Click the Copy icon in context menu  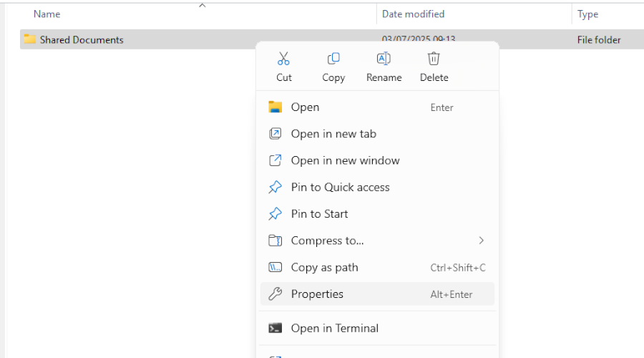coord(333,59)
